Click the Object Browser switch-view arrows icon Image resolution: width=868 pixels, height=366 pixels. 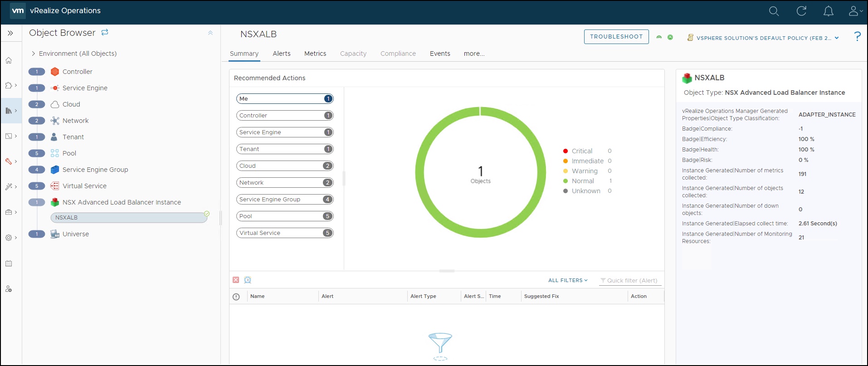click(x=105, y=32)
